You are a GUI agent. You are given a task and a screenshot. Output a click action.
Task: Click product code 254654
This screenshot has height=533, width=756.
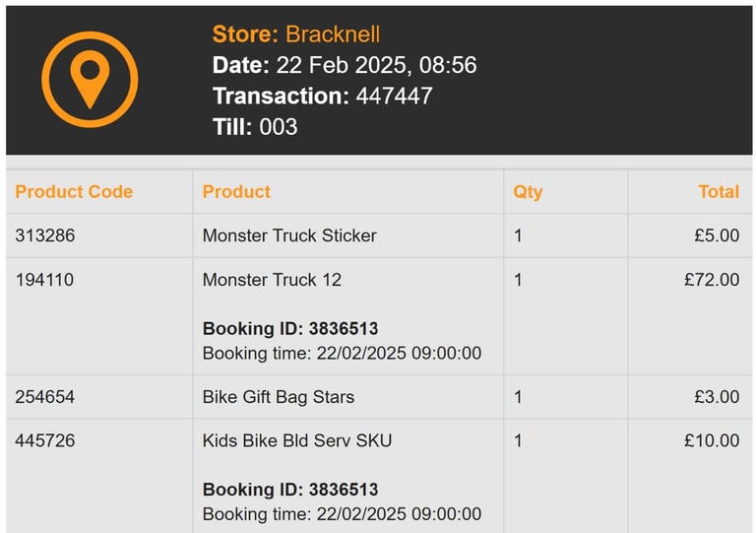pos(45,397)
